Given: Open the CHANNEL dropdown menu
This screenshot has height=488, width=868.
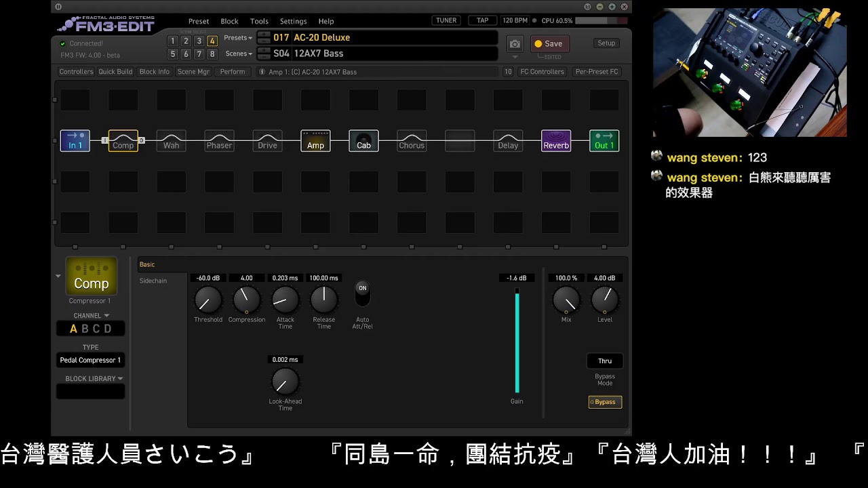Looking at the screenshot, I should (x=91, y=316).
